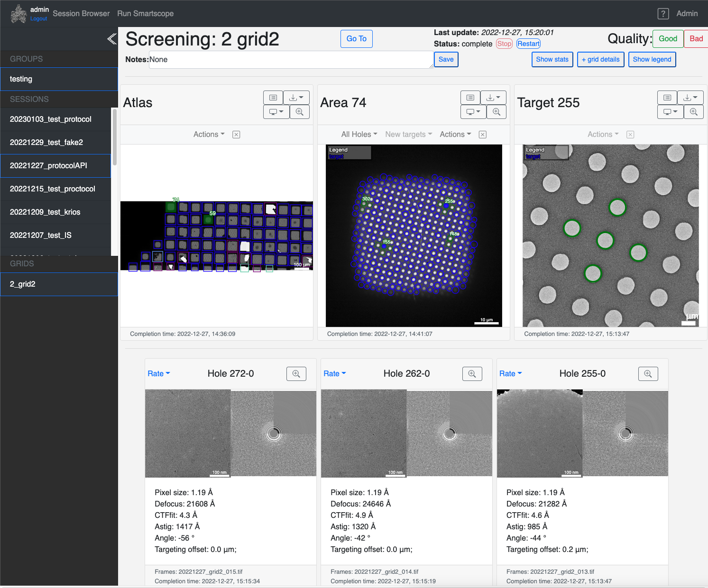Click the Restart button
The width and height of the screenshot is (708, 588).
pos(529,44)
